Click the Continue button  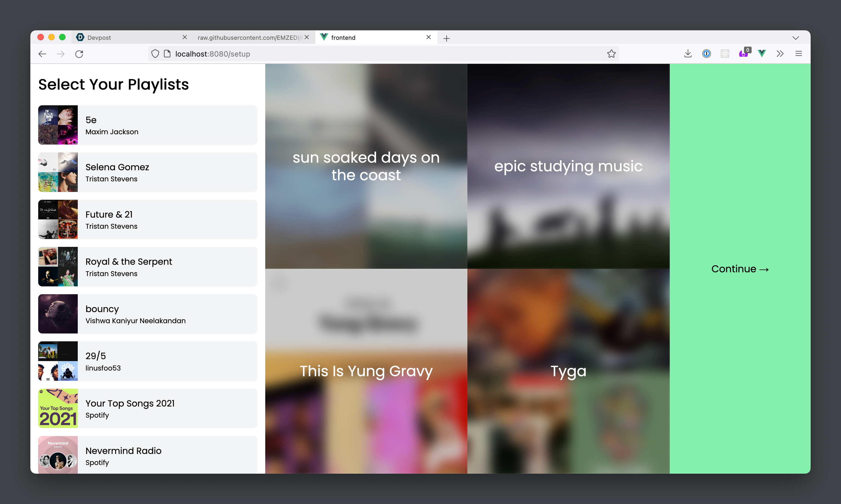point(740,269)
